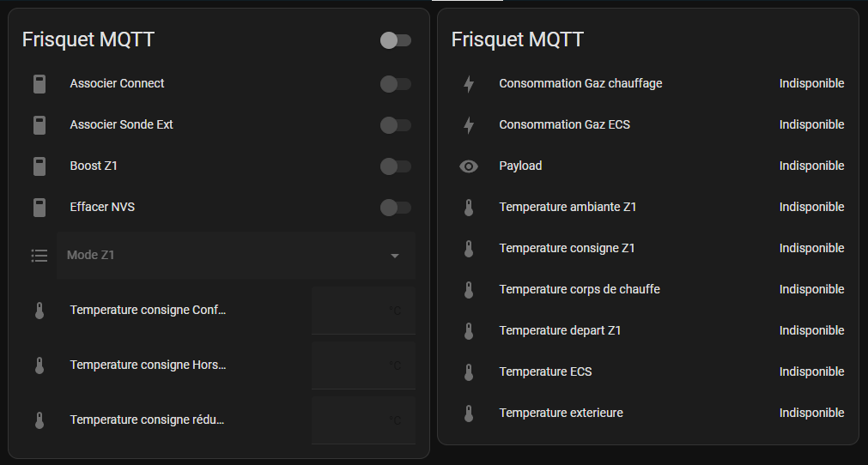Enable the Associer Connect switch

click(396, 84)
